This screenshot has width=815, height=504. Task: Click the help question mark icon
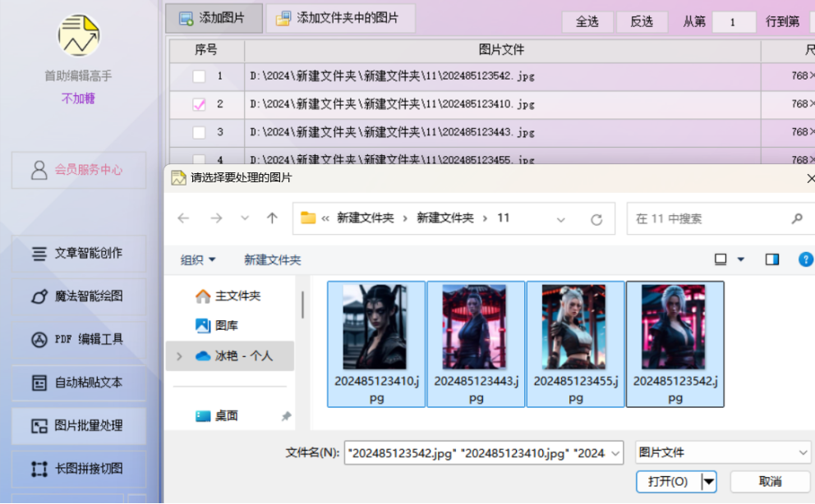tap(805, 259)
